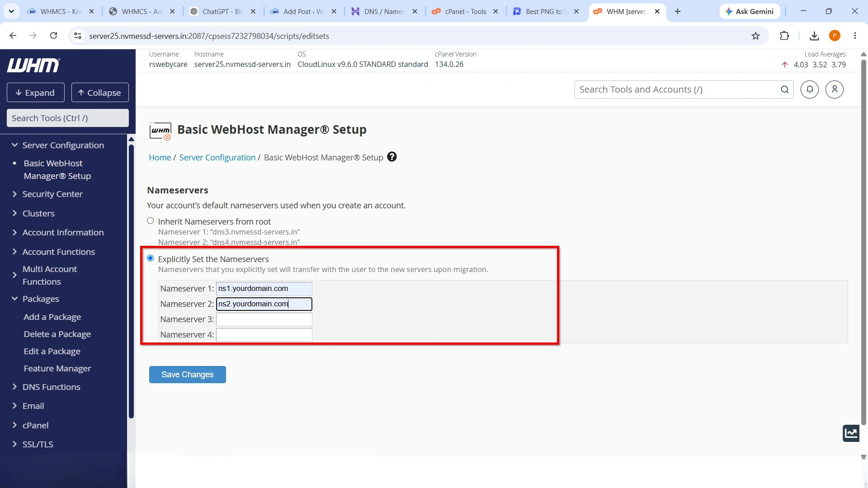Focus the Nameserver 4 field
This screenshot has width=868, height=488.
coord(264,334)
